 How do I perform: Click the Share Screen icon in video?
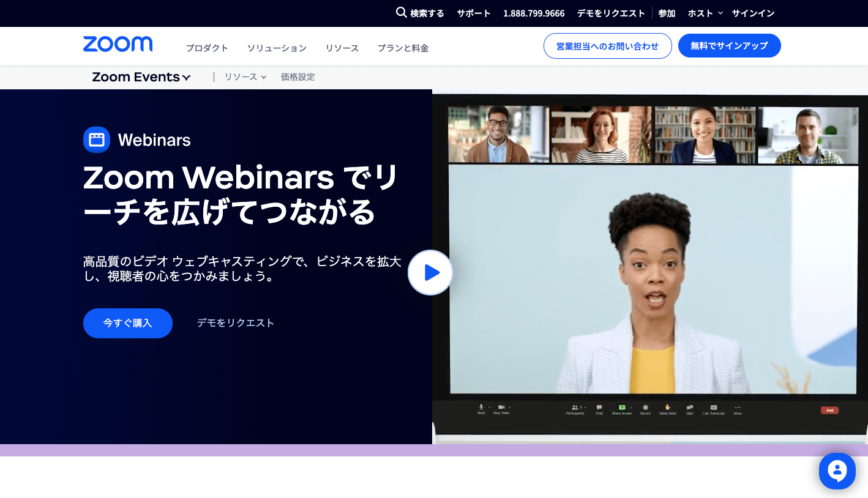pos(622,407)
